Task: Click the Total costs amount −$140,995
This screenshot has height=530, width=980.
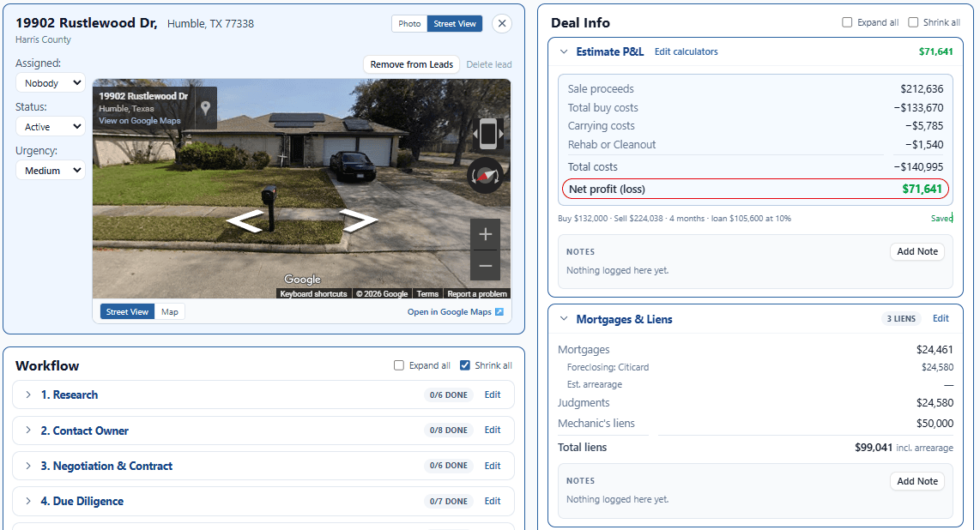Action: (x=918, y=166)
